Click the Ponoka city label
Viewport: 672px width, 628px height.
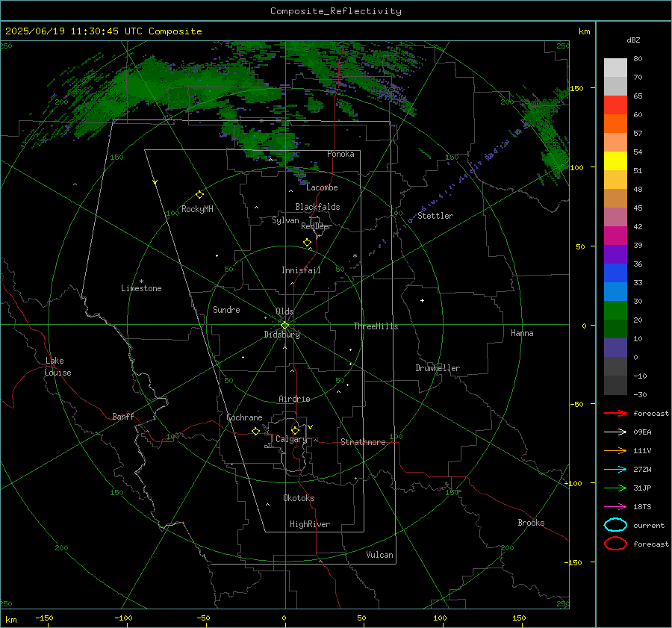340,154
